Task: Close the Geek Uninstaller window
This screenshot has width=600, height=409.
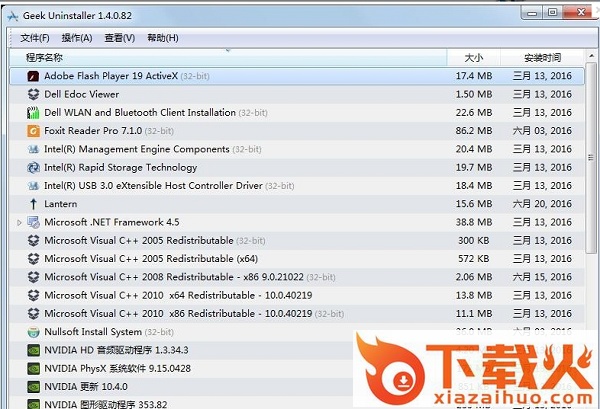Action: pyautogui.click(x=581, y=13)
